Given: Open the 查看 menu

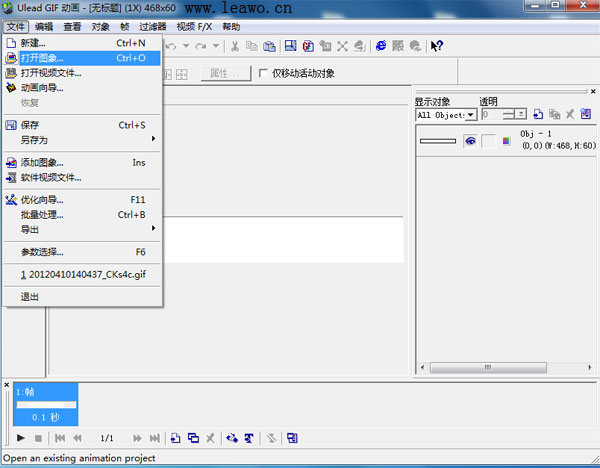Looking at the screenshot, I should coord(72,27).
